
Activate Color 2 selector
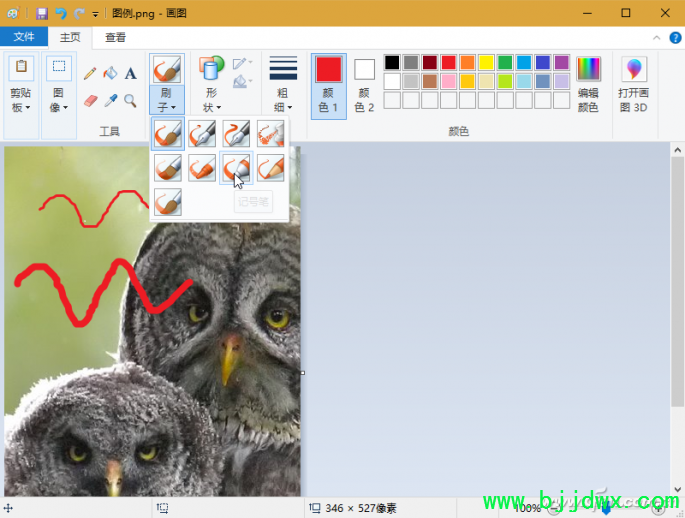[364, 86]
